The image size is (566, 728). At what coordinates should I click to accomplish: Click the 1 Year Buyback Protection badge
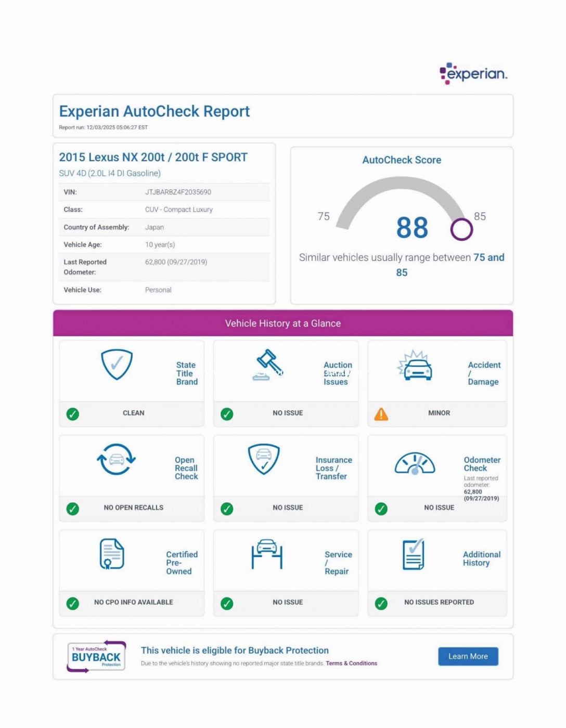pyautogui.click(x=96, y=657)
